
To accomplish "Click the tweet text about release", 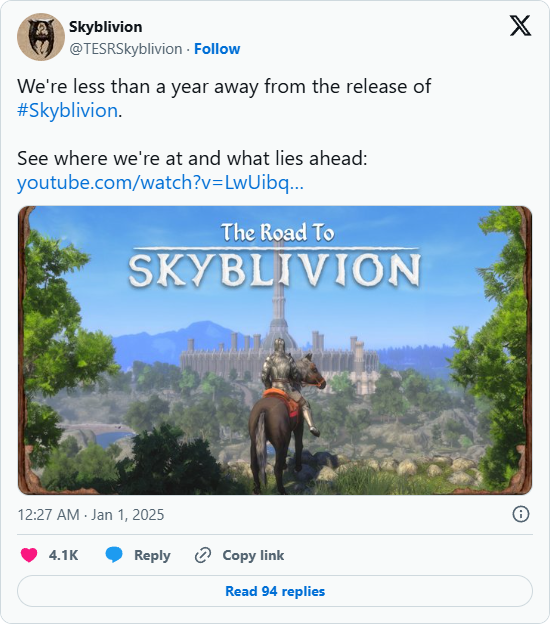I will (x=224, y=99).
